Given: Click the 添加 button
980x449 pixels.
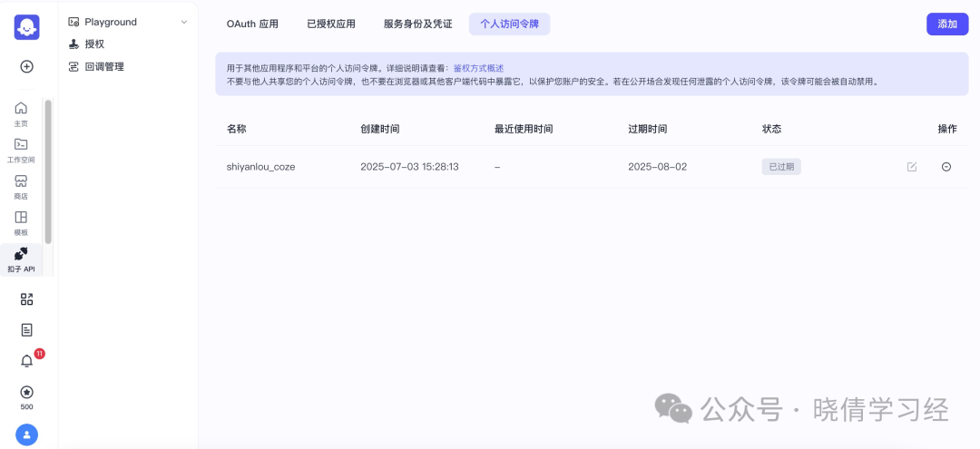Looking at the screenshot, I should click(x=947, y=24).
